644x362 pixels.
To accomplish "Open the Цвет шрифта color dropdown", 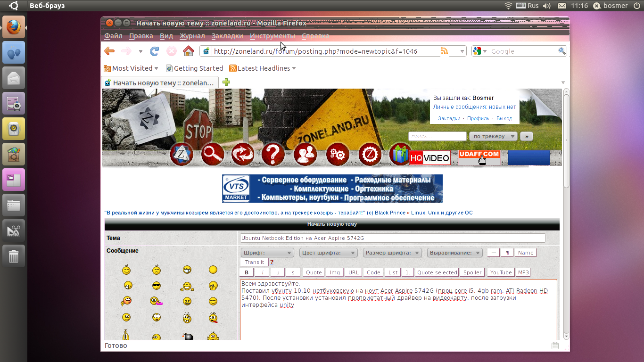I will [329, 253].
